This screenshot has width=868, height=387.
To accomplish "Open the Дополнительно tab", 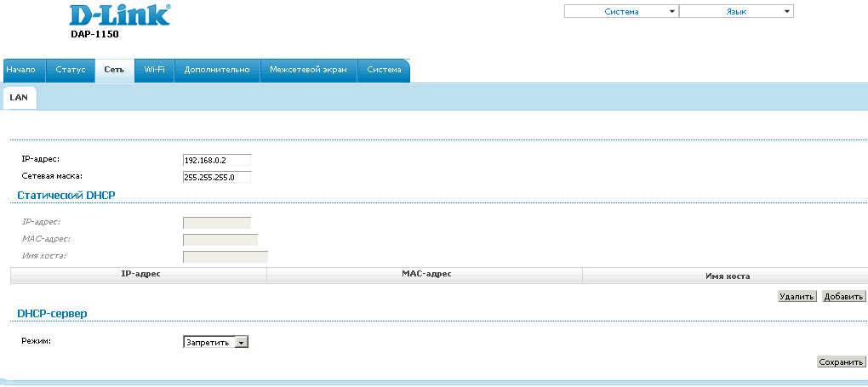I will pyautogui.click(x=217, y=70).
